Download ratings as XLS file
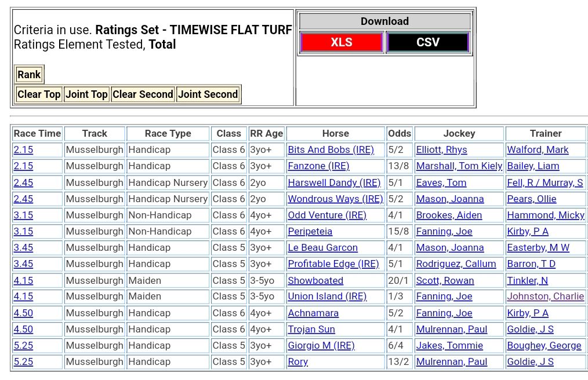The height and width of the screenshot is (380, 588). 341,42
